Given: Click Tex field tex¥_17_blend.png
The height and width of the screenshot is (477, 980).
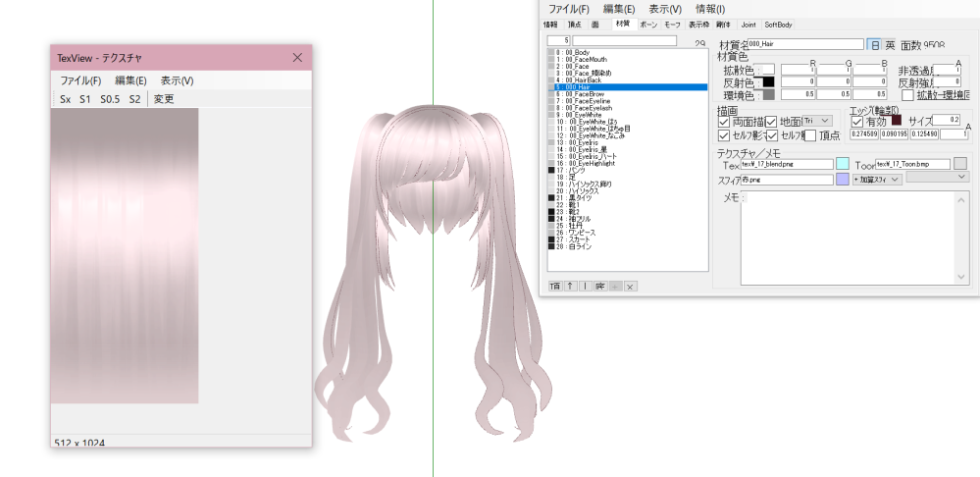Looking at the screenshot, I should pyautogui.click(x=787, y=164).
